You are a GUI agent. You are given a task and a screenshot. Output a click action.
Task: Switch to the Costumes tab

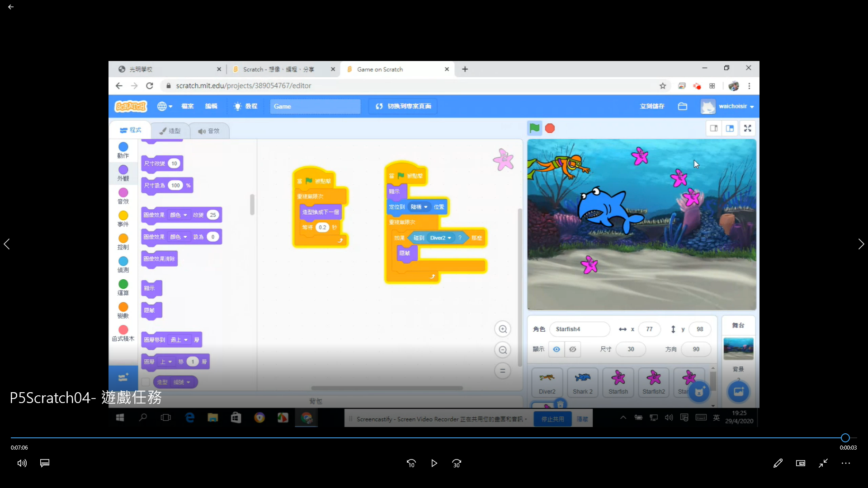[170, 131]
